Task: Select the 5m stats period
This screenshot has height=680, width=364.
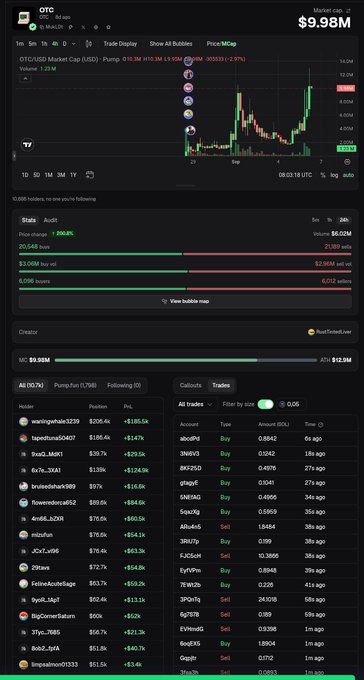Action: (315, 220)
